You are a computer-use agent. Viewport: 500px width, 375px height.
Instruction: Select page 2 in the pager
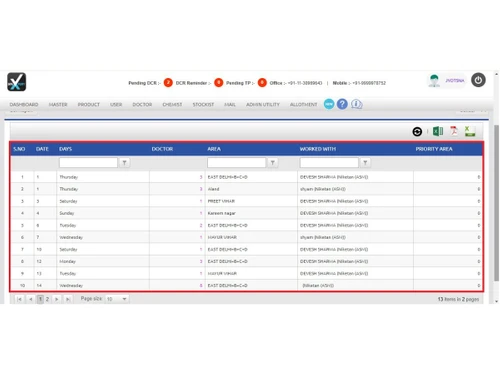click(47, 299)
